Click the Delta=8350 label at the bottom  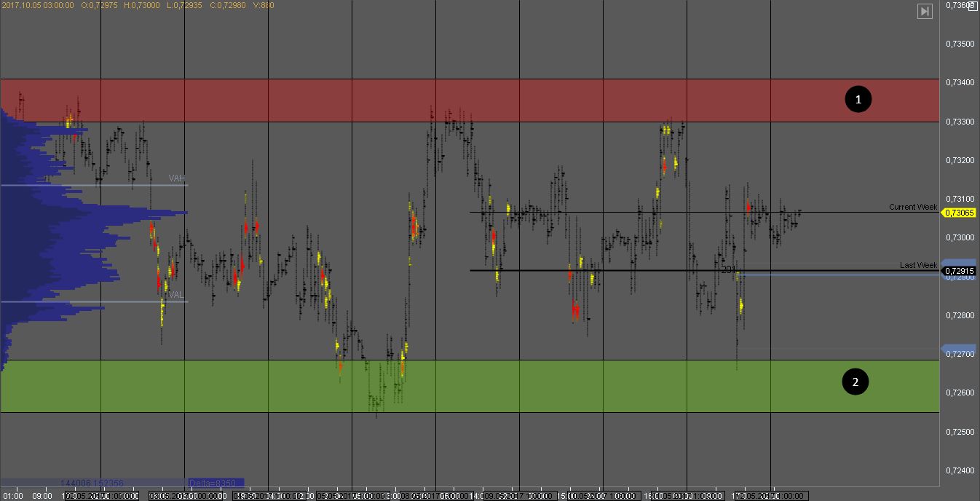tap(216, 483)
